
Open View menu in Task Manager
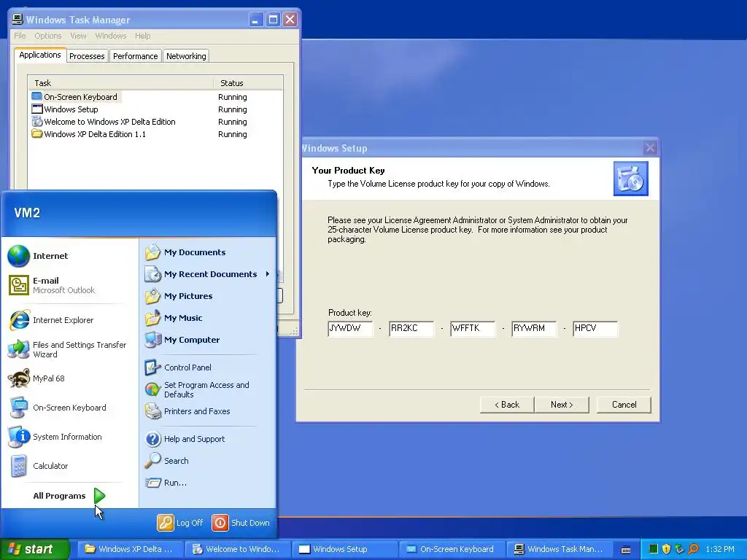click(x=78, y=36)
